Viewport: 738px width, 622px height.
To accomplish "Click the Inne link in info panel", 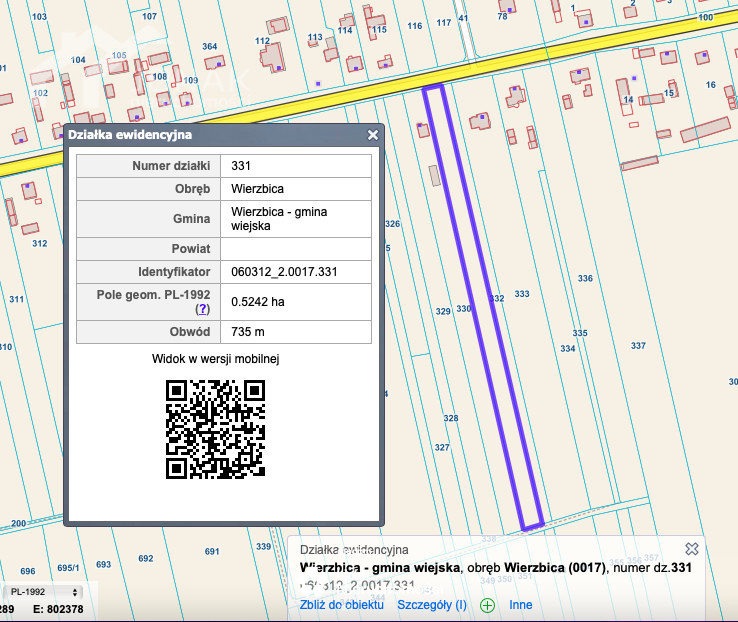I will pyautogui.click(x=520, y=605).
